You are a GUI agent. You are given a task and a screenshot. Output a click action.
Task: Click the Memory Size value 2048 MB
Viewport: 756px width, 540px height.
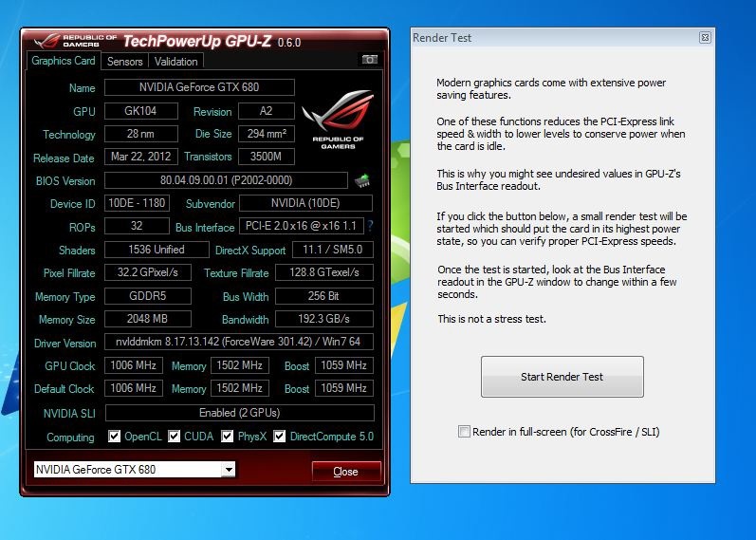[148, 319]
